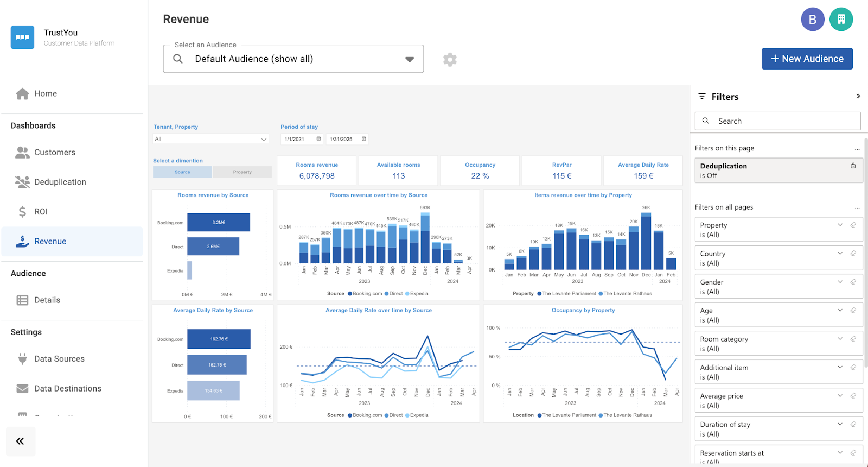
Task: Click the settings gear beside audience selector
Action: tap(450, 59)
